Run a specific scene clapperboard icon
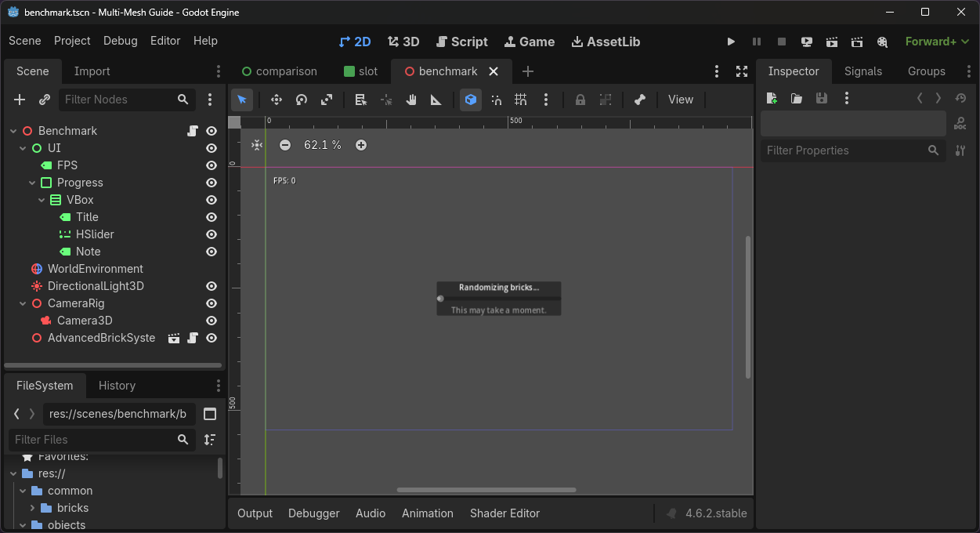Screen dimensions: 980x533 857,42
